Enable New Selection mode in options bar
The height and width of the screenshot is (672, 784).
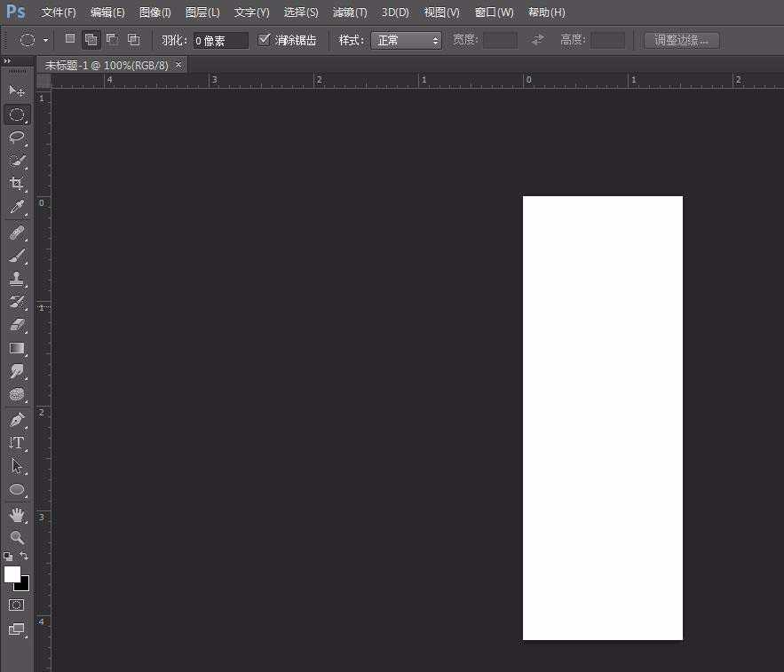click(70, 40)
